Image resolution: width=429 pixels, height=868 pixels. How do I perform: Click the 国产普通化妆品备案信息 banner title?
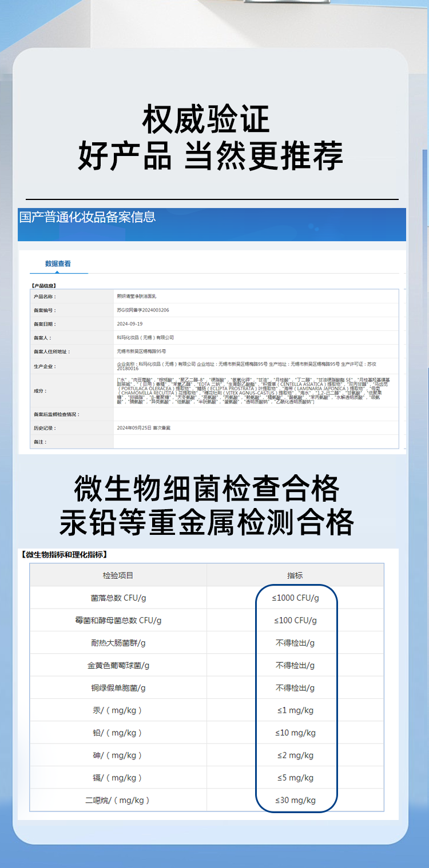pos(88,217)
